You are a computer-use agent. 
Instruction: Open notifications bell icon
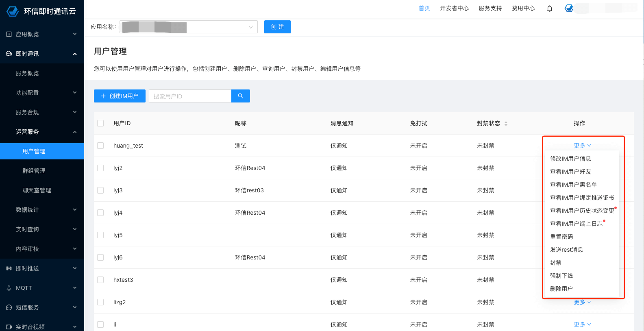pyautogui.click(x=550, y=9)
